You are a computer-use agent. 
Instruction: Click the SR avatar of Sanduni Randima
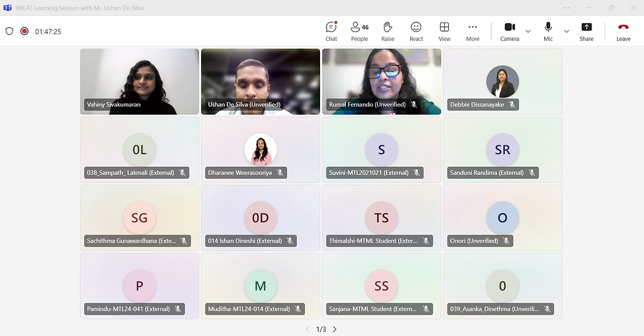tap(502, 149)
